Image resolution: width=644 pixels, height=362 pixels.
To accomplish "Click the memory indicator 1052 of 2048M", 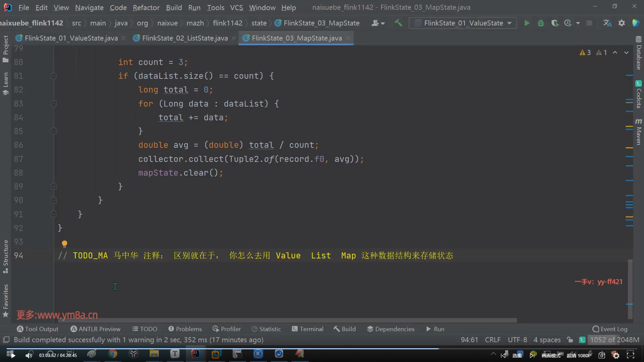I will pyautogui.click(x=614, y=340).
